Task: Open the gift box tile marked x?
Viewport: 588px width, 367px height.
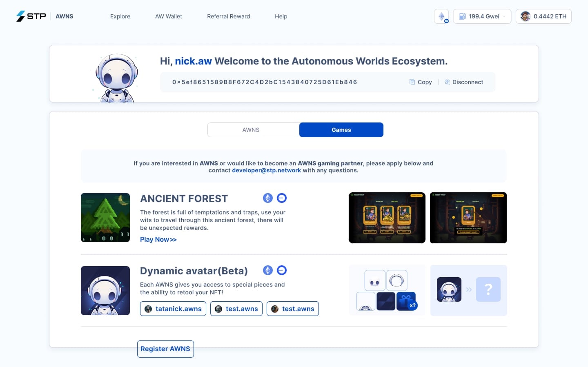Action: click(x=406, y=301)
